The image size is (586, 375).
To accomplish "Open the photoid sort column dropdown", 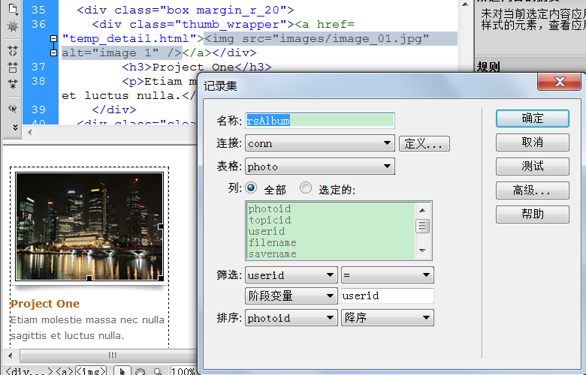I will point(292,318).
